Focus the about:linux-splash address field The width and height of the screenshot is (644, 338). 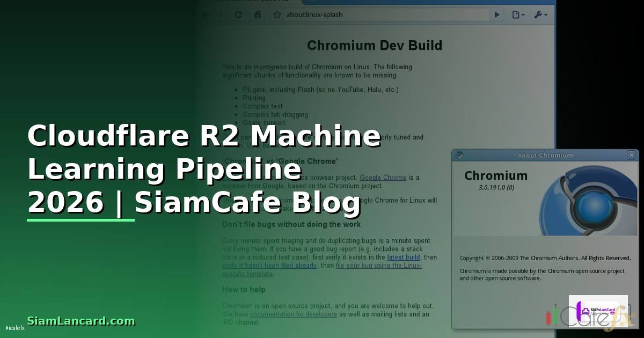pyautogui.click(x=386, y=14)
